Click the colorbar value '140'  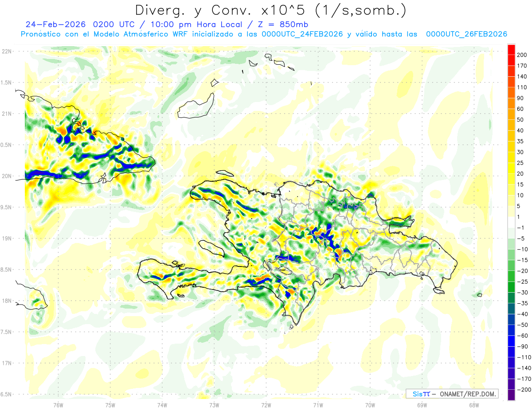click(x=523, y=77)
